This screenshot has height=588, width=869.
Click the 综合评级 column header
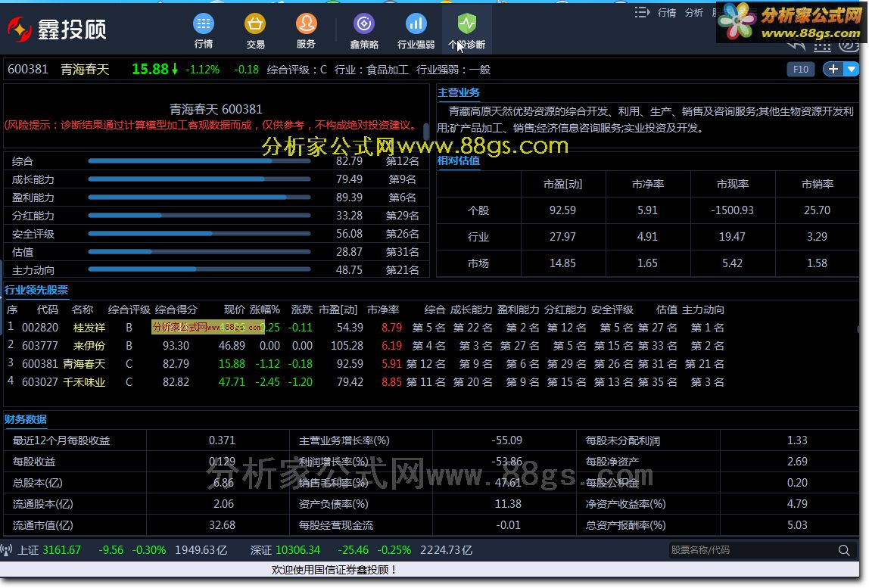click(x=129, y=310)
